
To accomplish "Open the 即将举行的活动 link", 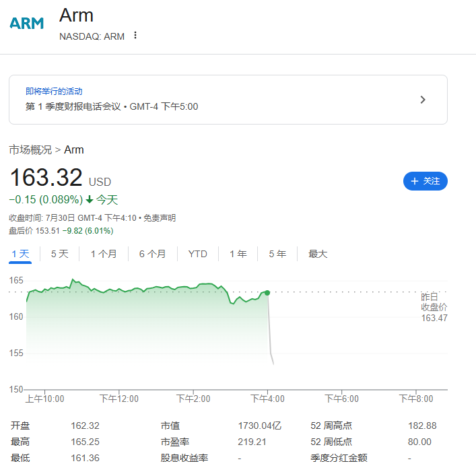I will pyautogui.click(x=54, y=91).
